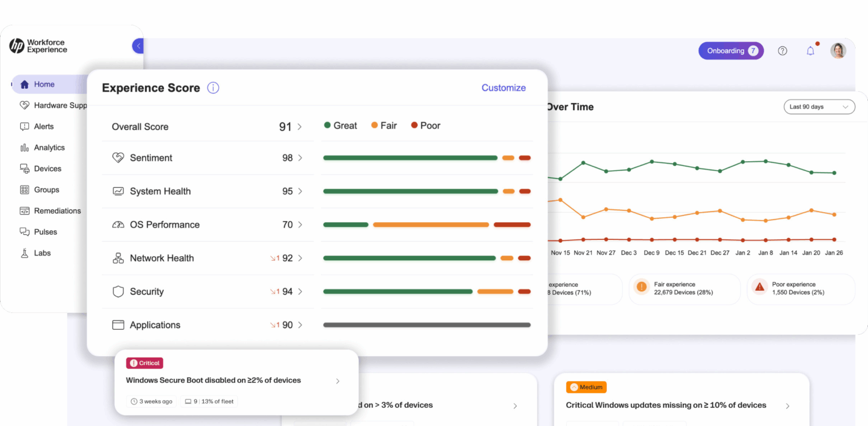Click the notification bell icon

[x=810, y=51]
